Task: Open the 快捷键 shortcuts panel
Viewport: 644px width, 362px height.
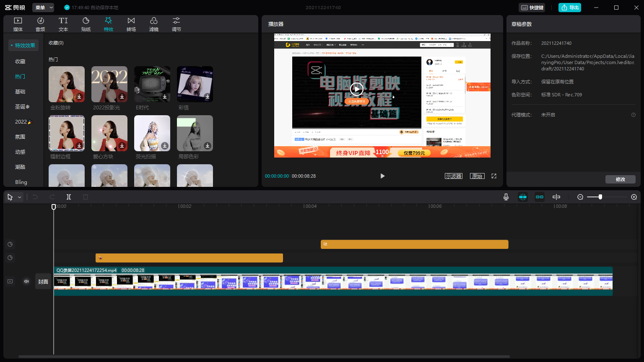Action: click(532, 8)
